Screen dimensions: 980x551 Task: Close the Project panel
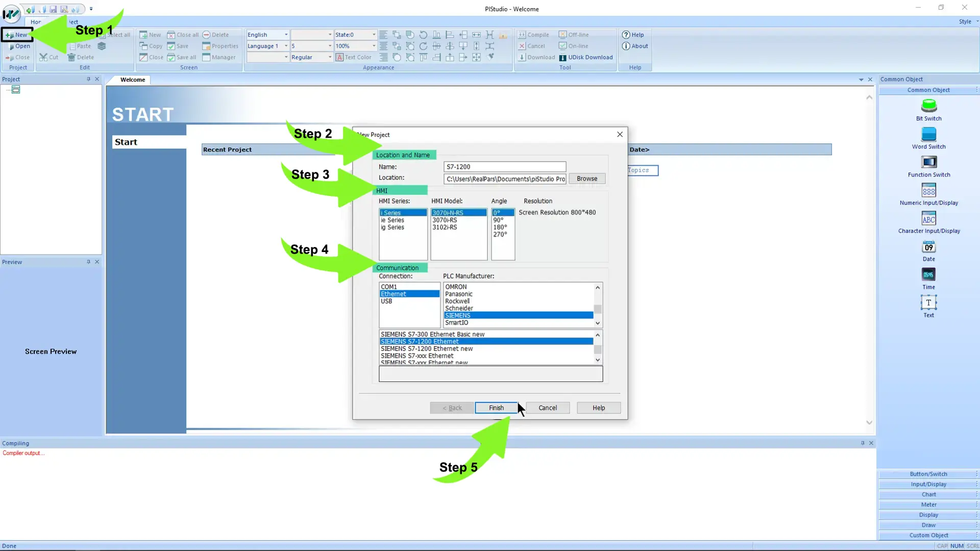point(97,79)
